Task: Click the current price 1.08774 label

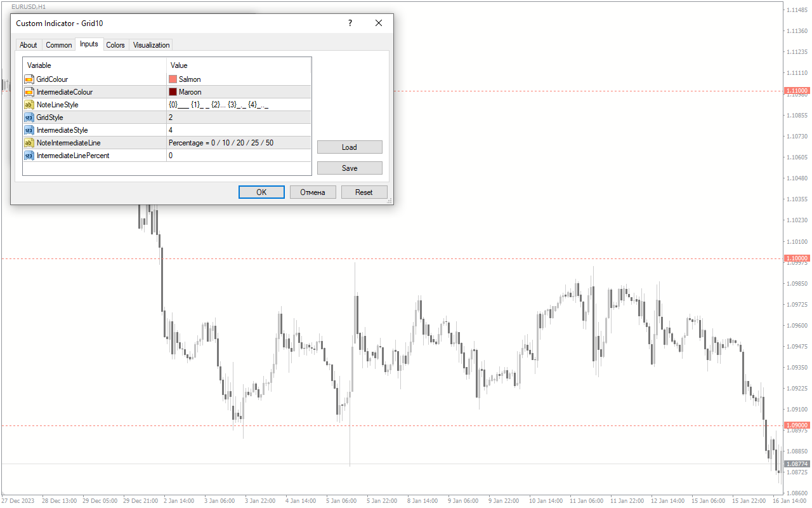Action: 797,464
